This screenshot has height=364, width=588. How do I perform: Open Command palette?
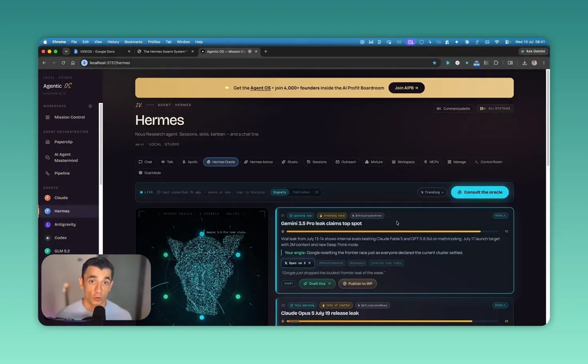pos(453,108)
